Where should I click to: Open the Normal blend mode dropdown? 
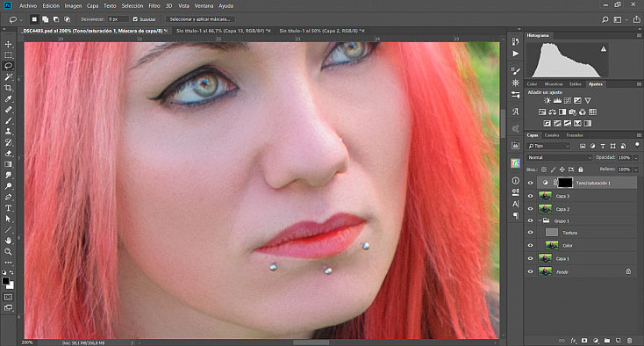560,157
